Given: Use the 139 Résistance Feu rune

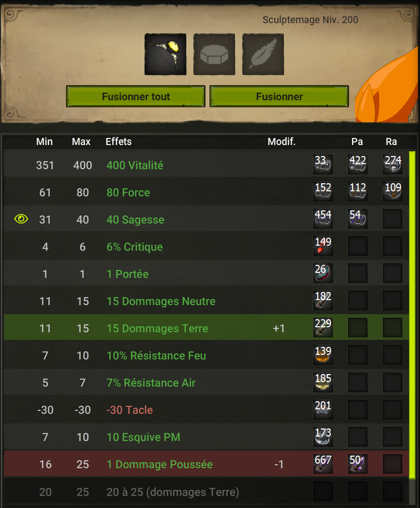Looking at the screenshot, I should [323, 355].
